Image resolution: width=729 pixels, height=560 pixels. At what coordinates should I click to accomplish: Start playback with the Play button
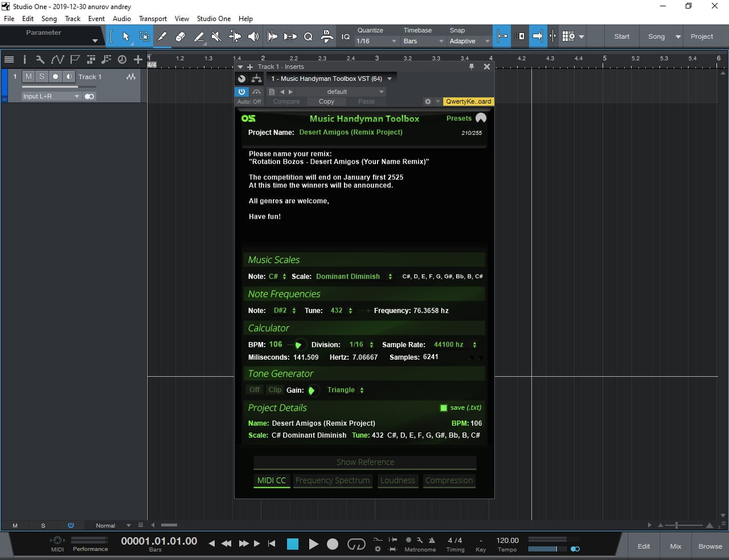coord(313,544)
